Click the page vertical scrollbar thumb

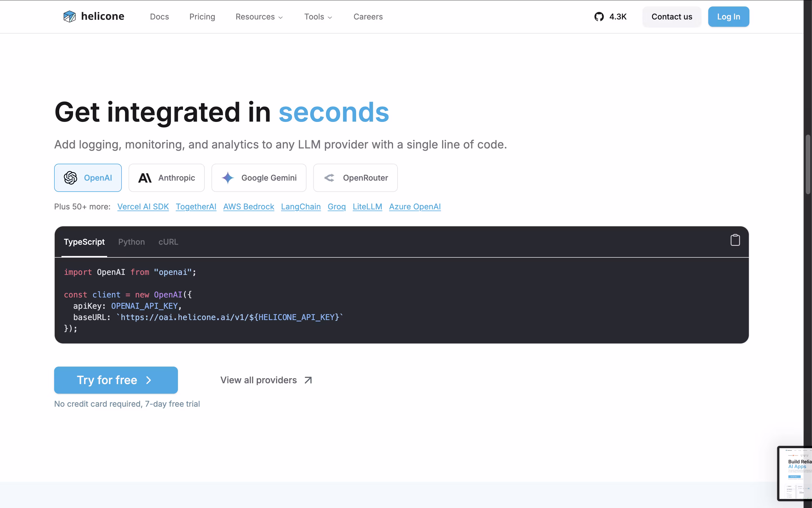coord(808,164)
